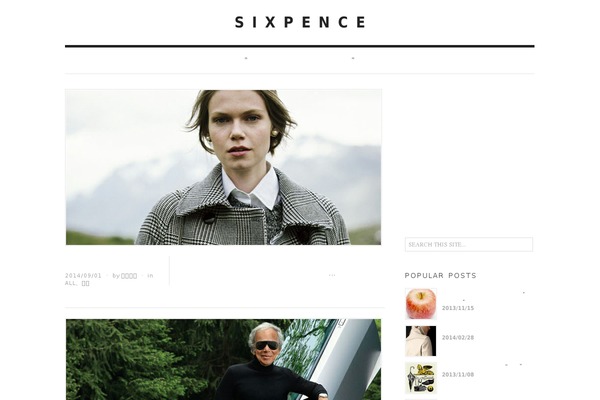This screenshot has height=400, width=600.
Task: Click the left dot item in navigation bar
Action: click(x=246, y=59)
